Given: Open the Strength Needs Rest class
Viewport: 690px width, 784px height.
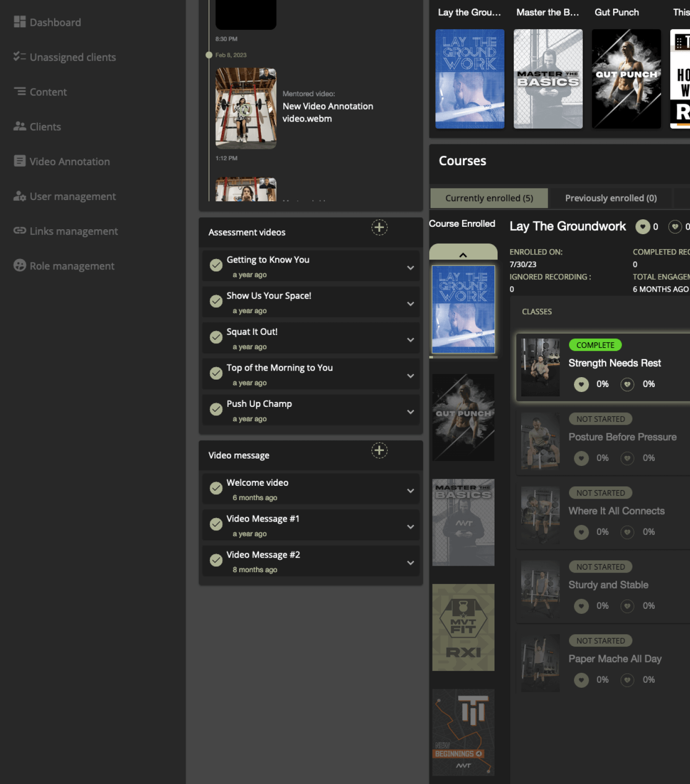Looking at the screenshot, I should point(603,367).
